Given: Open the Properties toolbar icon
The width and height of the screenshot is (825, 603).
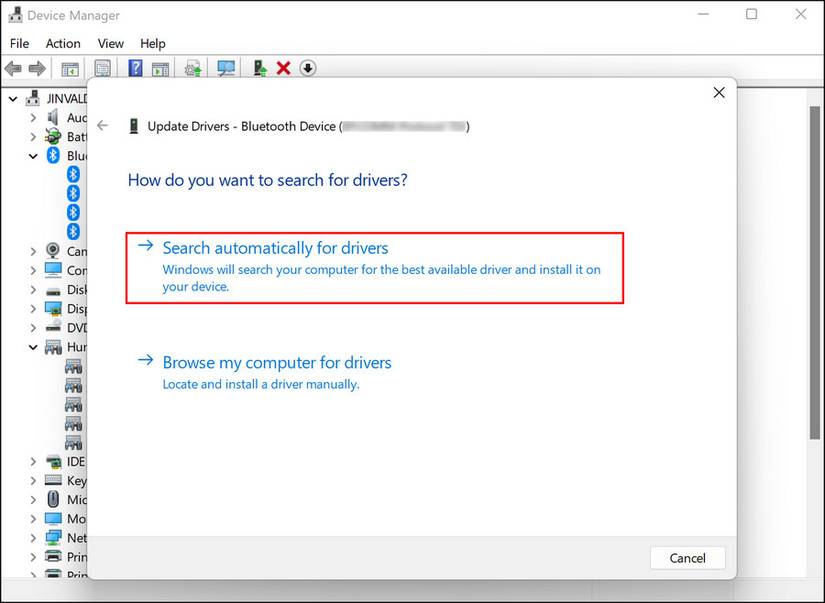Looking at the screenshot, I should 102,68.
